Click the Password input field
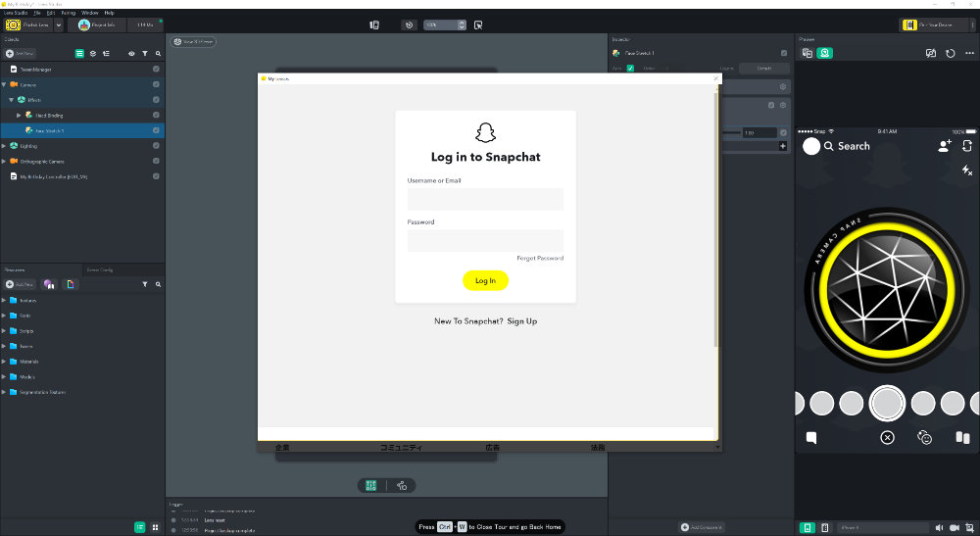Viewport: 980px width, 536px height. pyautogui.click(x=485, y=240)
